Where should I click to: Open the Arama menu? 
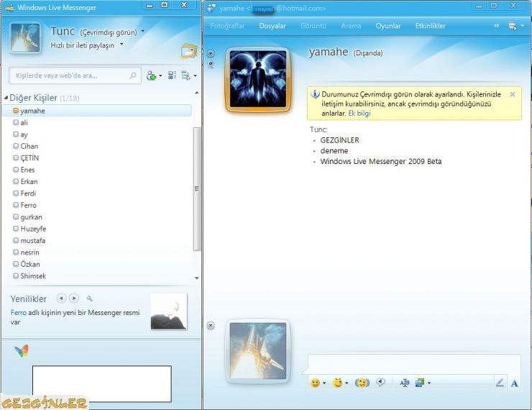(351, 26)
